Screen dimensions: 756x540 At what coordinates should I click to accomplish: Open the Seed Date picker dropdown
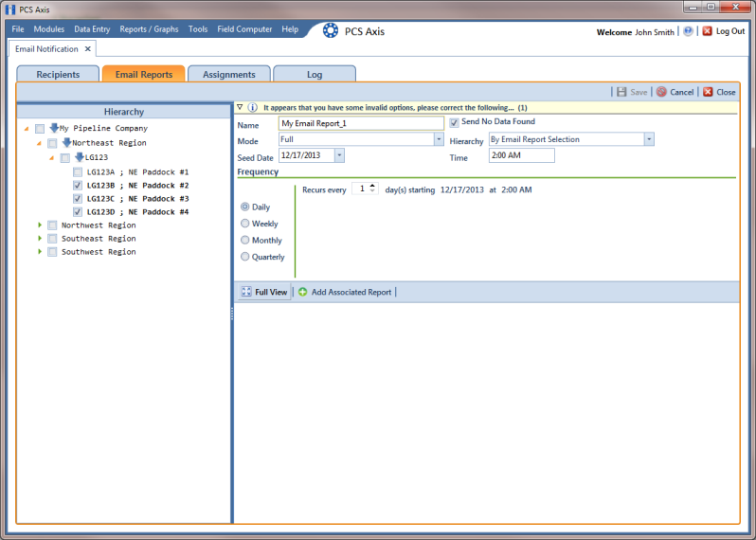339,155
